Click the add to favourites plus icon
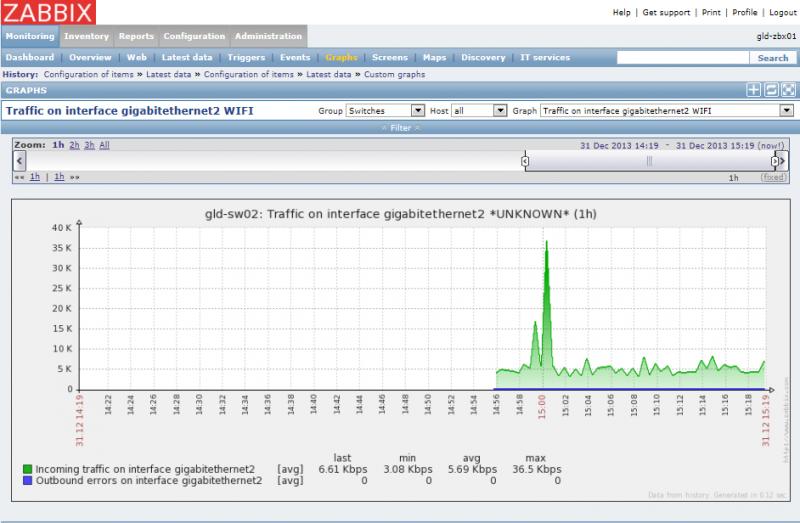Viewport: 800px width, 523px height. point(754,90)
